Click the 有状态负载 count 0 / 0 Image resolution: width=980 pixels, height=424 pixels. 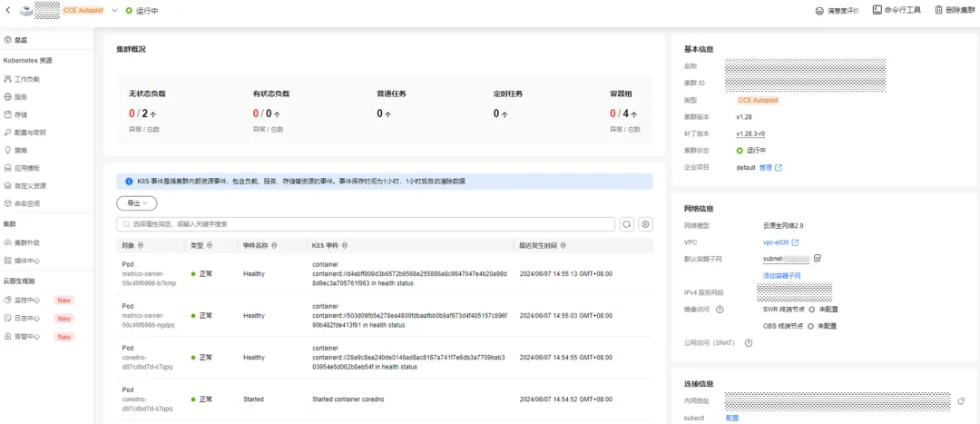click(x=266, y=113)
